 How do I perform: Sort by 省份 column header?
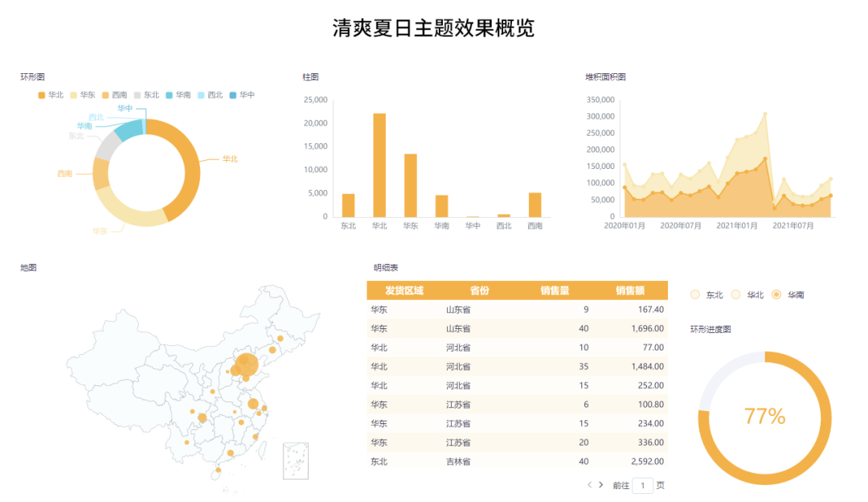click(479, 290)
